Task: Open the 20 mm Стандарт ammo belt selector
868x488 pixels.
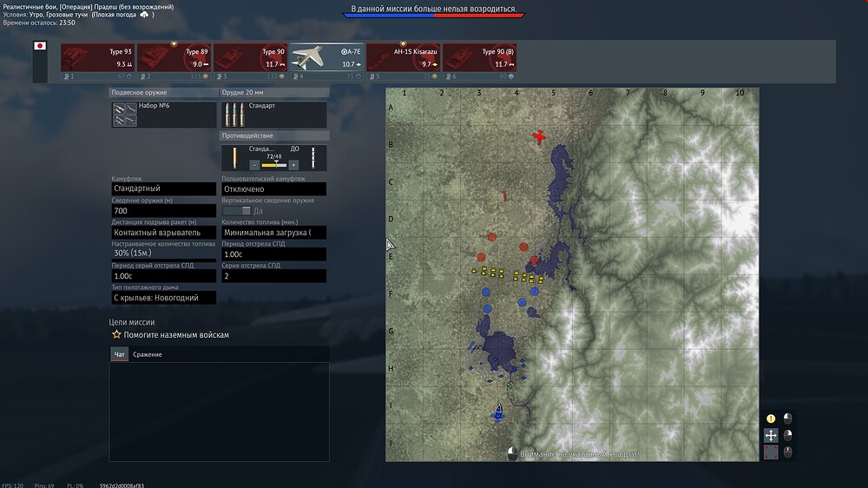Action: (x=273, y=115)
